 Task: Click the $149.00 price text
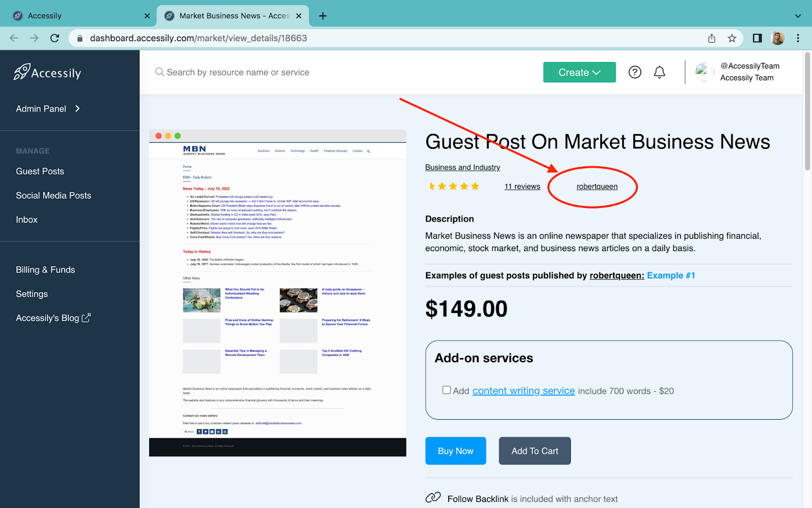click(x=466, y=309)
